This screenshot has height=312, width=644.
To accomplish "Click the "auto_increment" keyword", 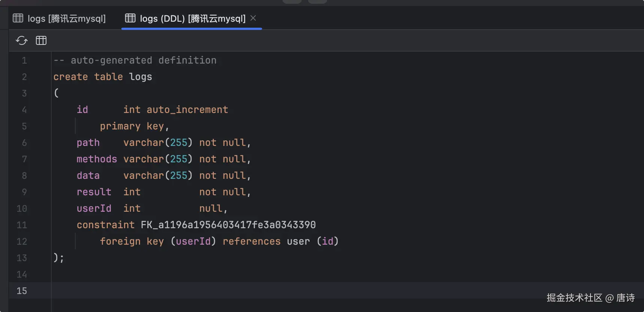I will (x=187, y=110).
